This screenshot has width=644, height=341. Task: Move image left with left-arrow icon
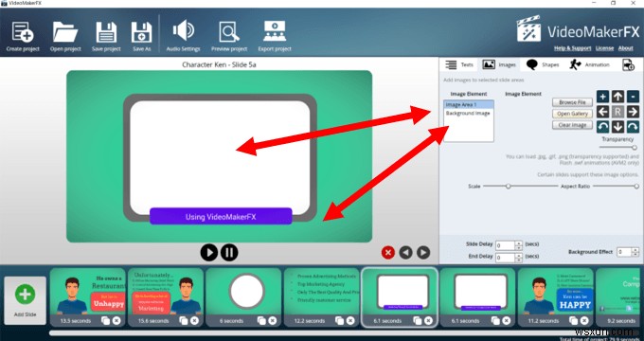pyautogui.click(x=602, y=112)
